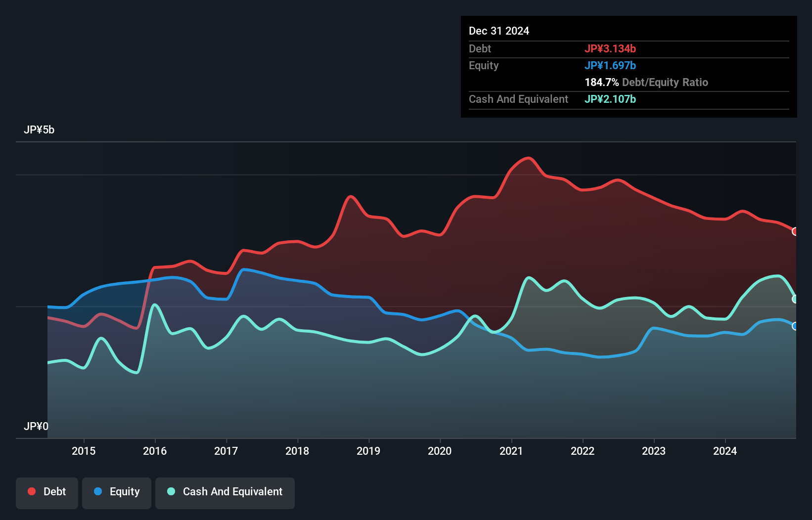The width and height of the screenshot is (812, 520).
Task: Select the blue Equity endpoint marker
Action: [795, 326]
